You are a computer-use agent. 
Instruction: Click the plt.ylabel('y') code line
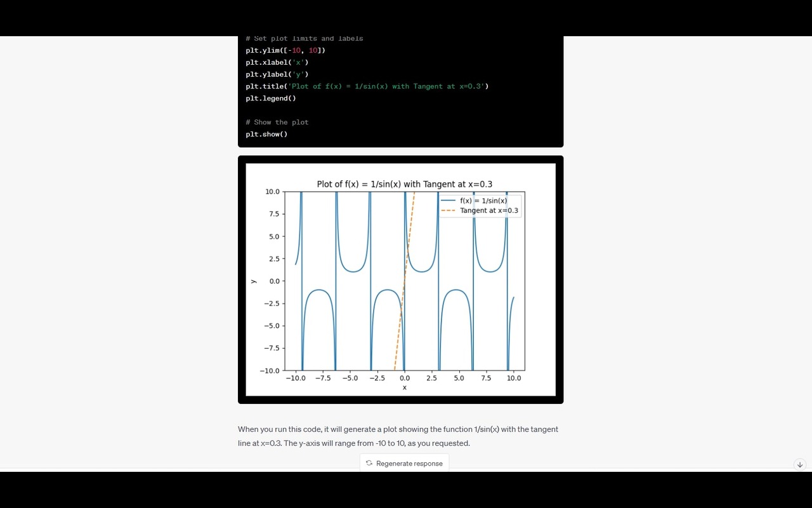277,74
